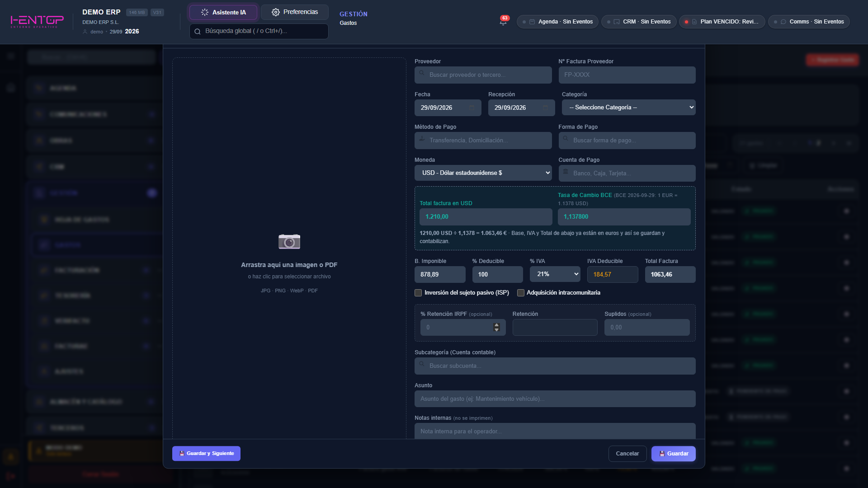This screenshot has height=488, width=868.
Task: Enable Inversión del sujeto pasivo (ISP) checkbox
Action: pyautogui.click(x=418, y=293)
